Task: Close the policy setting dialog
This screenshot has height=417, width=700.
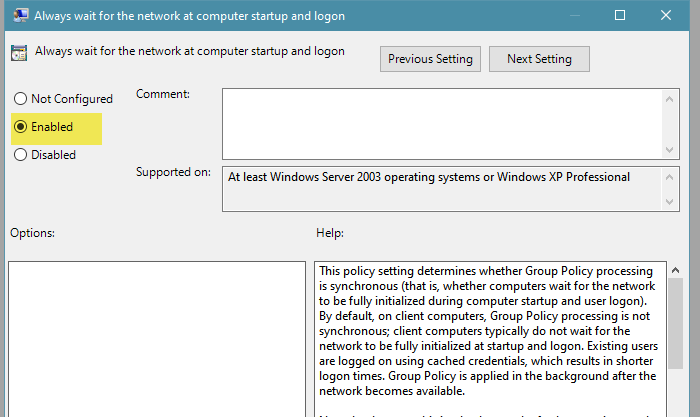Action: [x=666, y=15]
